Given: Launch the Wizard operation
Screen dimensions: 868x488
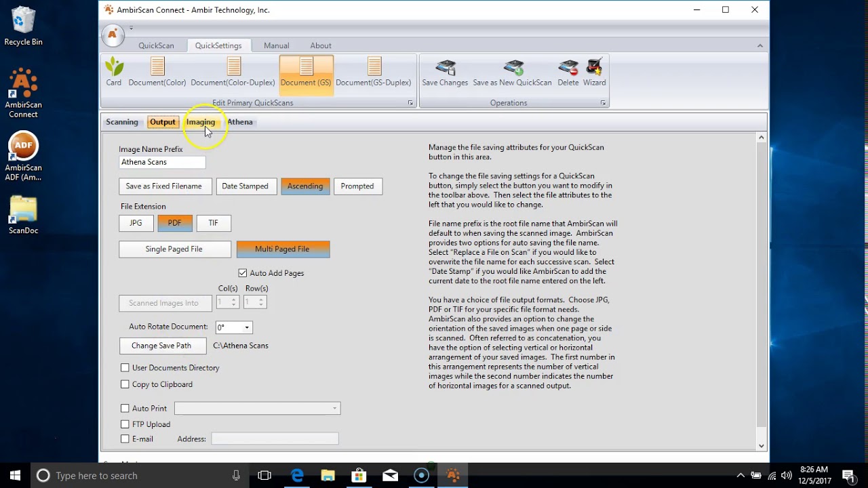Looking at the screenshot, I should [595, 72].
